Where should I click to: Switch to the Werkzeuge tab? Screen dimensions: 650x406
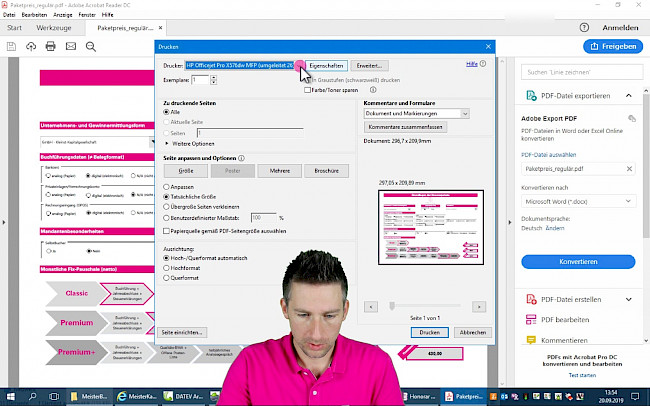pos(54,28)
